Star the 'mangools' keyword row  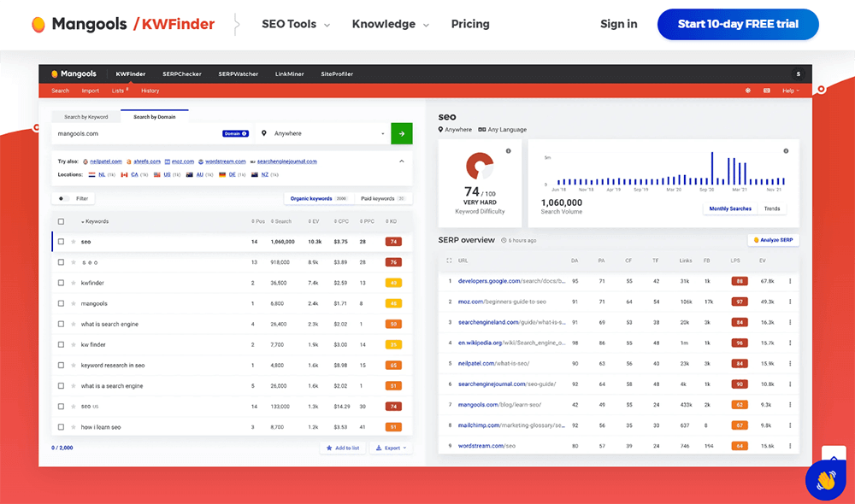click(73, 303)
